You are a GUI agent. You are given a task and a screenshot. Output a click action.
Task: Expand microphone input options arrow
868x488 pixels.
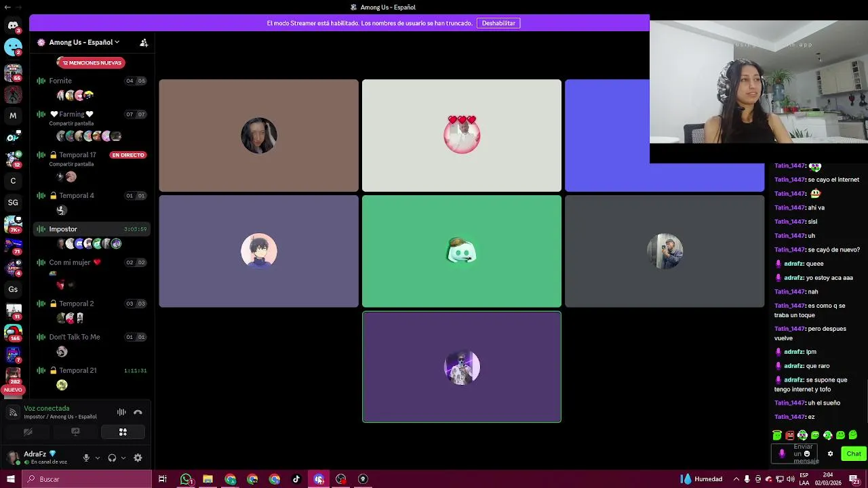[x=97, y=457]
